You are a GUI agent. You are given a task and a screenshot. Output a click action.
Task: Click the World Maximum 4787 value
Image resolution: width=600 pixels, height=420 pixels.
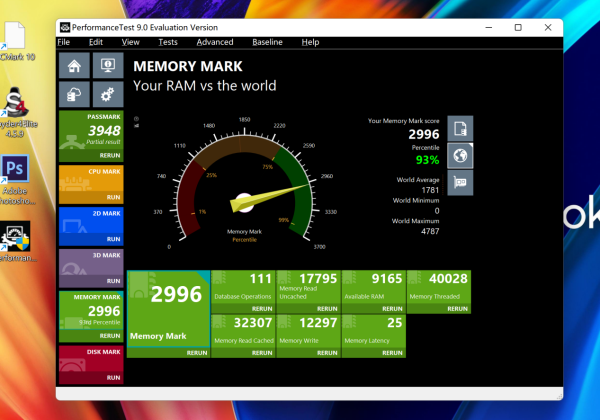coord(430,231)
